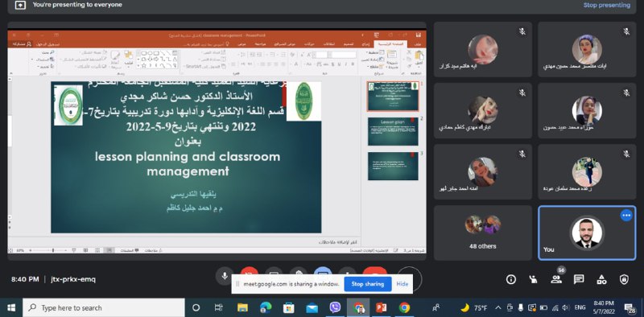This screenshot has width=644, height=317.
Task: Click the taskbar search box
Action: [104, 307]
